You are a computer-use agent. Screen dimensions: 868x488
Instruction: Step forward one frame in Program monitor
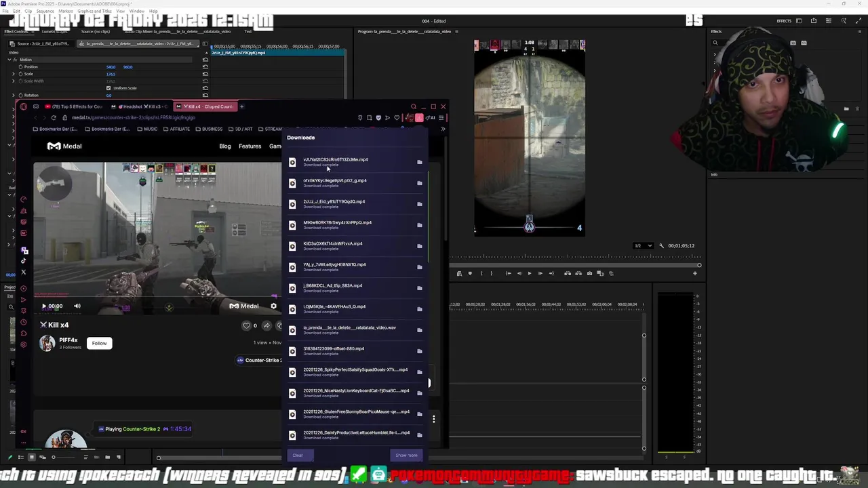(540, 273)
